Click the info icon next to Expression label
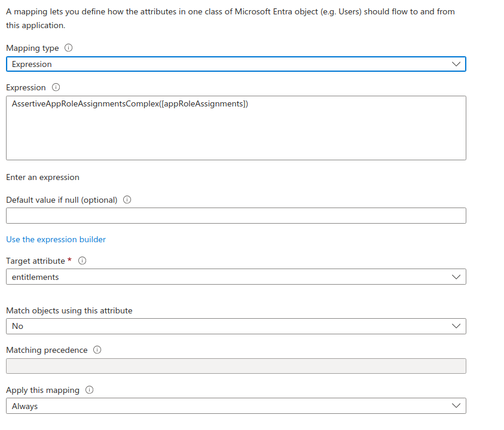 56,87
